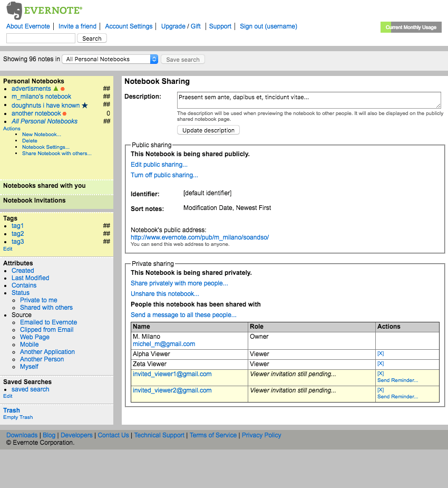The image size is (448, 488).
Task: Sign out of username account
Action: tap(268, 26)
